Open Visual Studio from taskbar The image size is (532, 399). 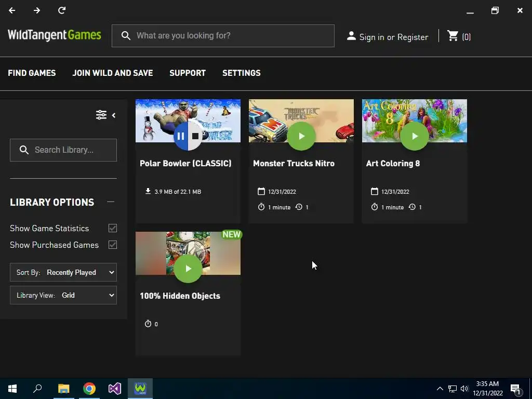coord(115,389)
